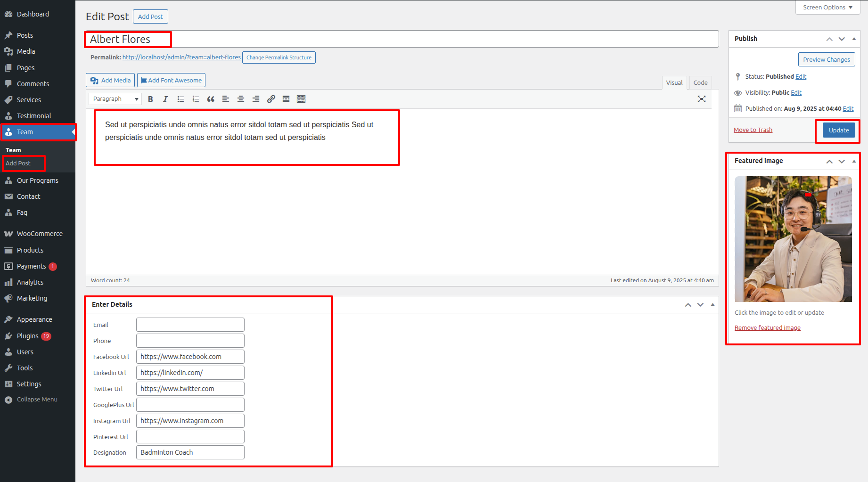Insert a link with the link icon

(x=271, y=99)
